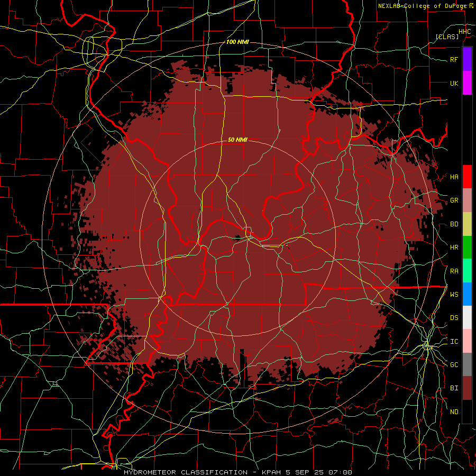Click the ND legend label

coord(454,412)
